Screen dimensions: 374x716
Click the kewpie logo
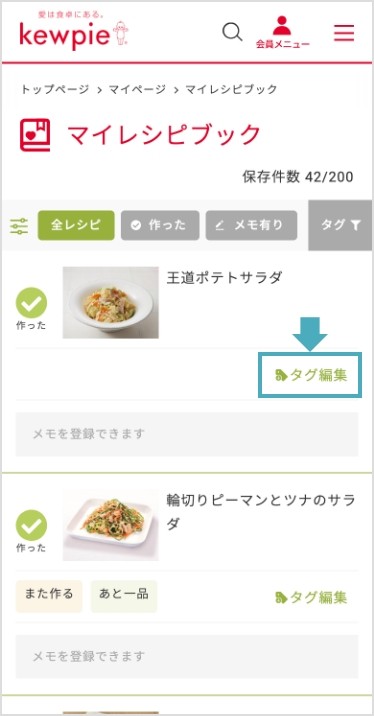coord(74,31)
